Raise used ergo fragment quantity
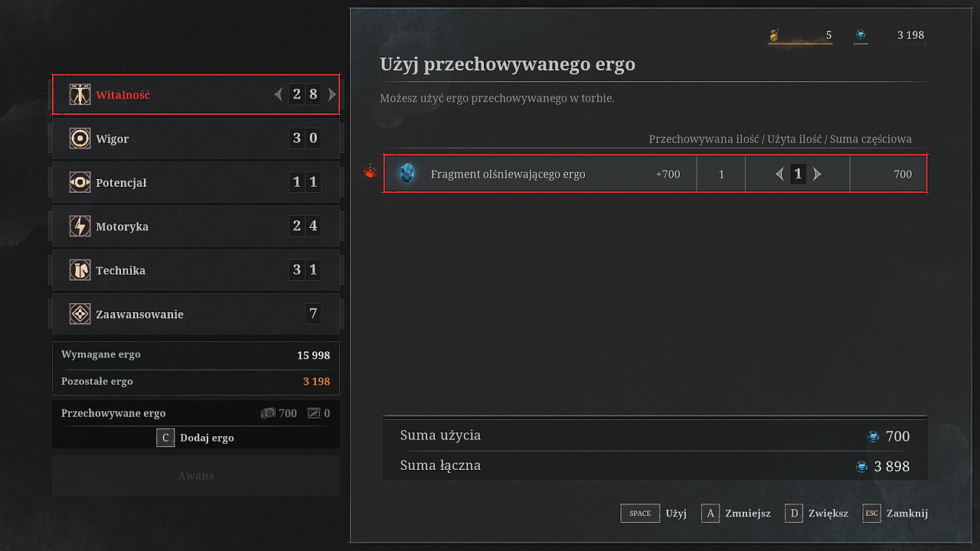The height and width of the screenshot is (551, 980). point(817,174)
